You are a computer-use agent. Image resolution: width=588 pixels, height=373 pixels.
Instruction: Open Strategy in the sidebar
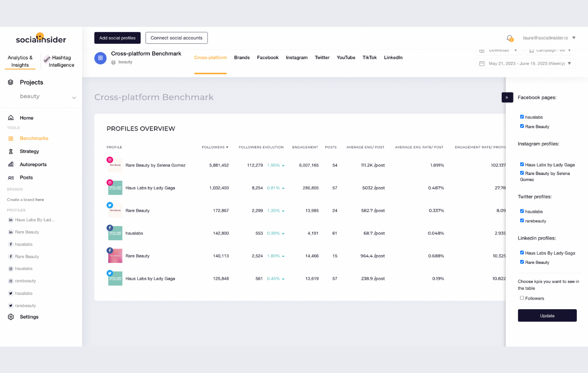[29, 152]
